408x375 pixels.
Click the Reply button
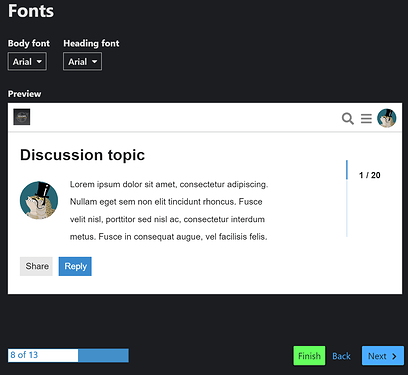(x=75, y=266)
